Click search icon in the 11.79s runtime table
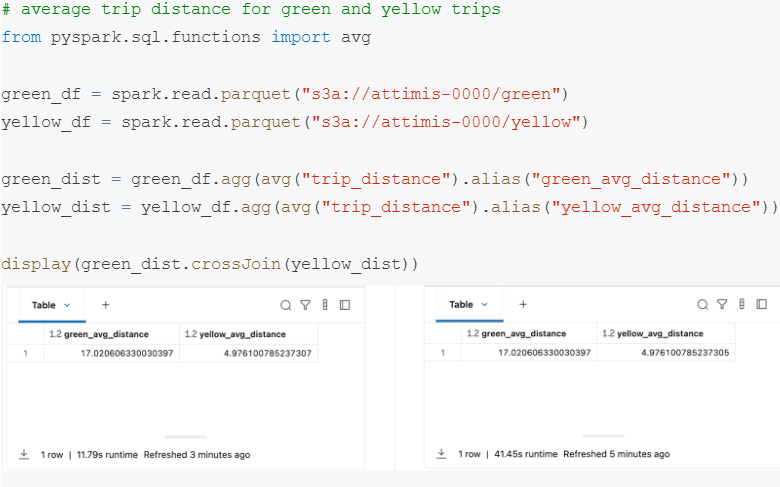 coord(286,305)
